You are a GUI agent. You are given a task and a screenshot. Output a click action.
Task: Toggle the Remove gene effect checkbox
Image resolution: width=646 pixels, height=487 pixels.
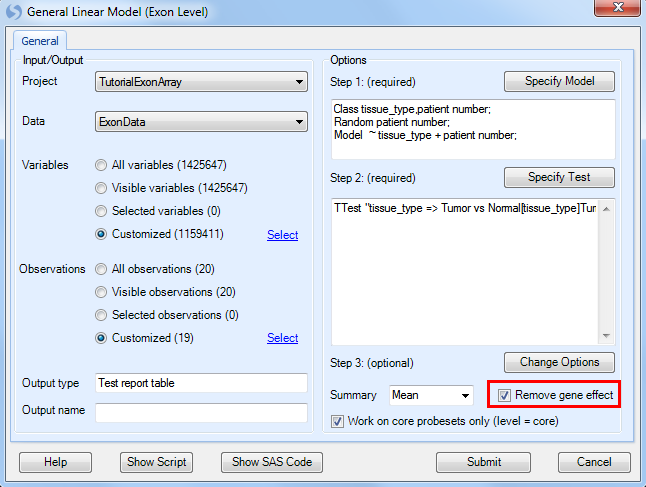pyautogui.click(x=504, y=396)
